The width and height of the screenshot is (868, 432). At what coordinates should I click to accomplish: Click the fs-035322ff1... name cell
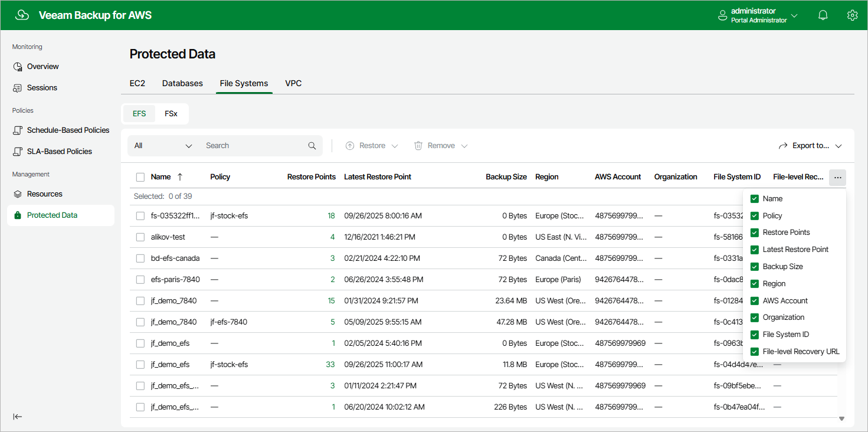pos(175,216)
